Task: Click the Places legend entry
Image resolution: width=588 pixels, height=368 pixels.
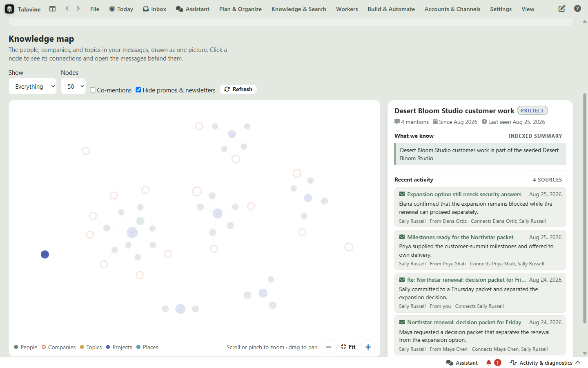Action: point(147,347)
